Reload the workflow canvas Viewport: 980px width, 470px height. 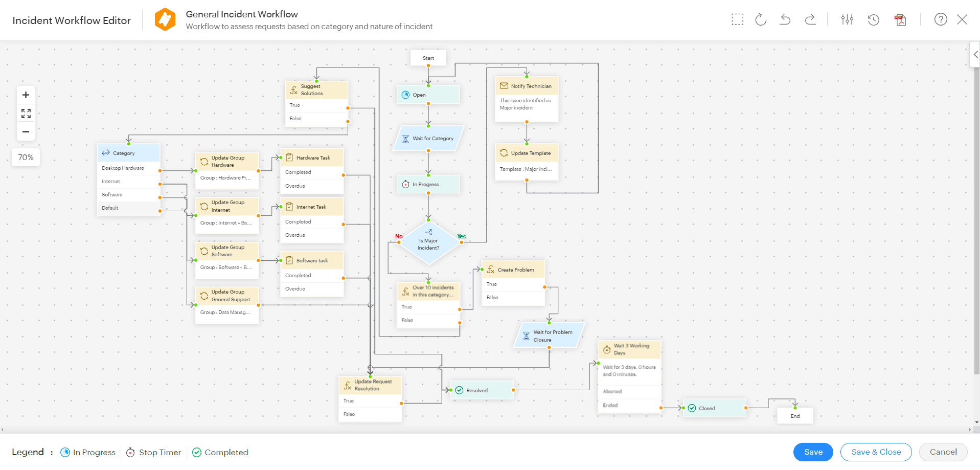[761, 19]
